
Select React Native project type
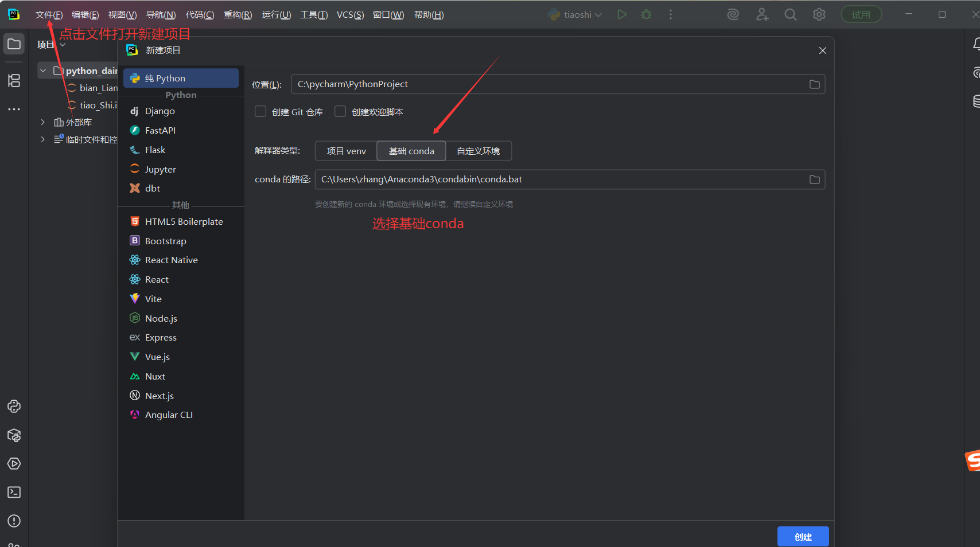click(x=181, y=260)
